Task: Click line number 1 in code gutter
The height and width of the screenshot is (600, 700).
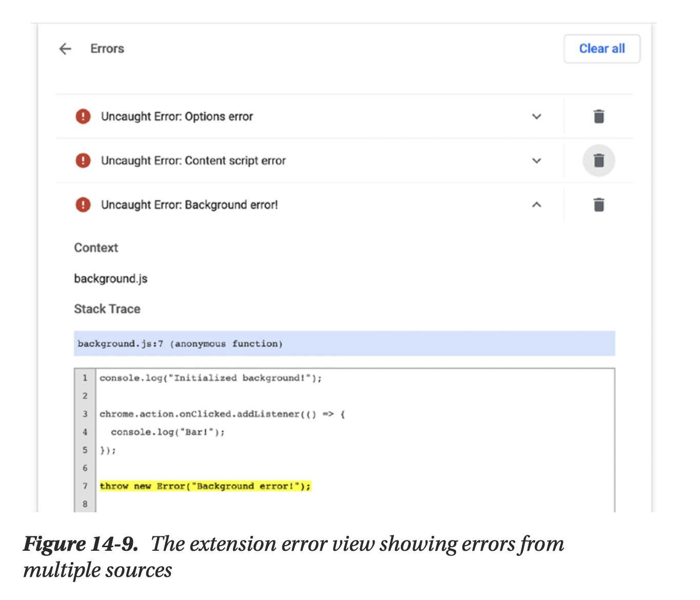Action: [85, 378]
